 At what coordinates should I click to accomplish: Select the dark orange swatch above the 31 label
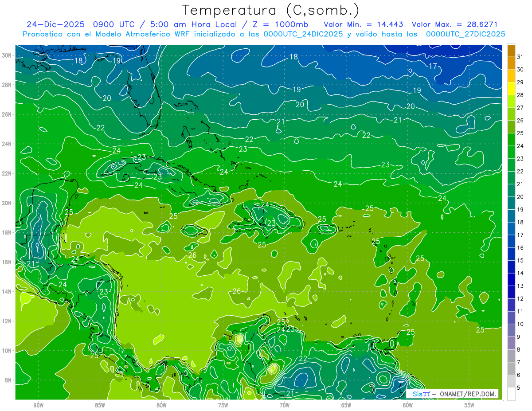[511, 51]
